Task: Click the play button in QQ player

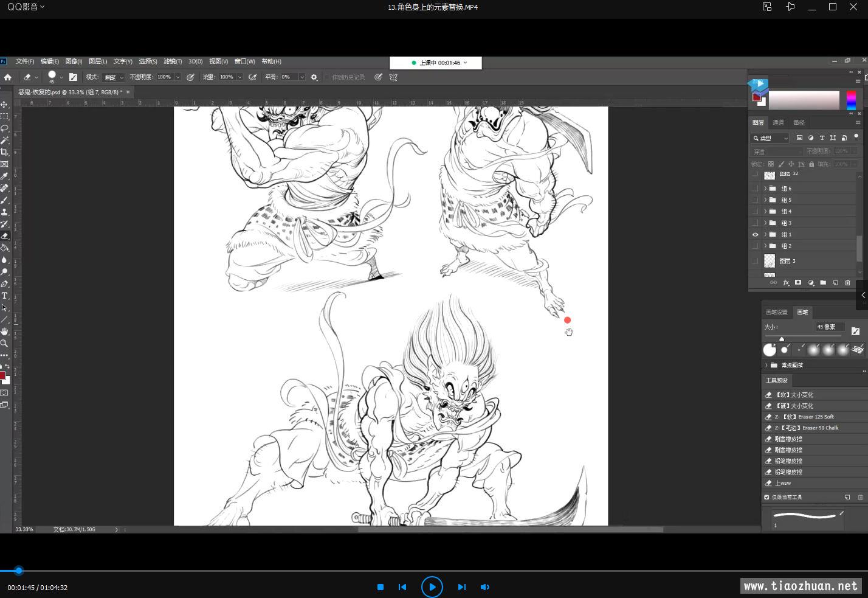Action: click(432, 587)
